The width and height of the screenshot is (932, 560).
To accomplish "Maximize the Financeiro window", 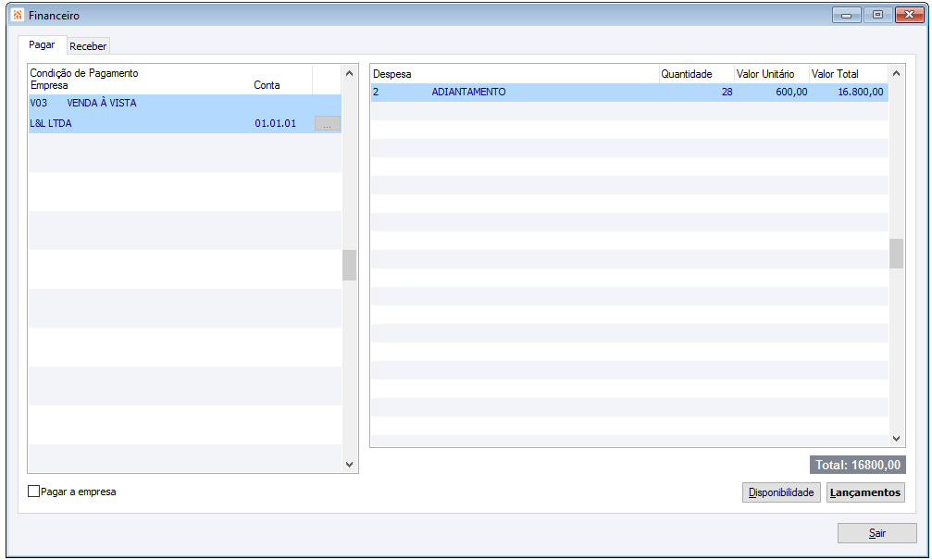I will tap(878, 15).
